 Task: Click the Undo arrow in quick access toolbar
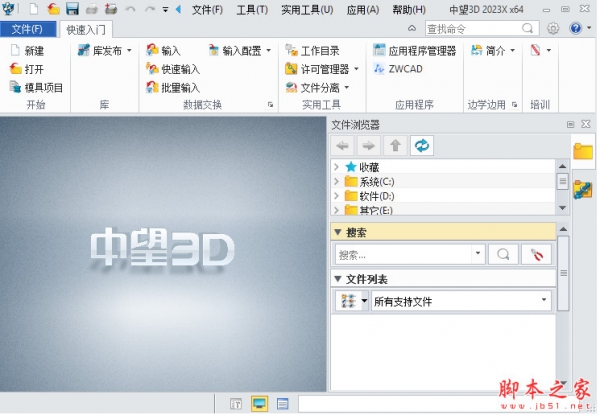130,9
